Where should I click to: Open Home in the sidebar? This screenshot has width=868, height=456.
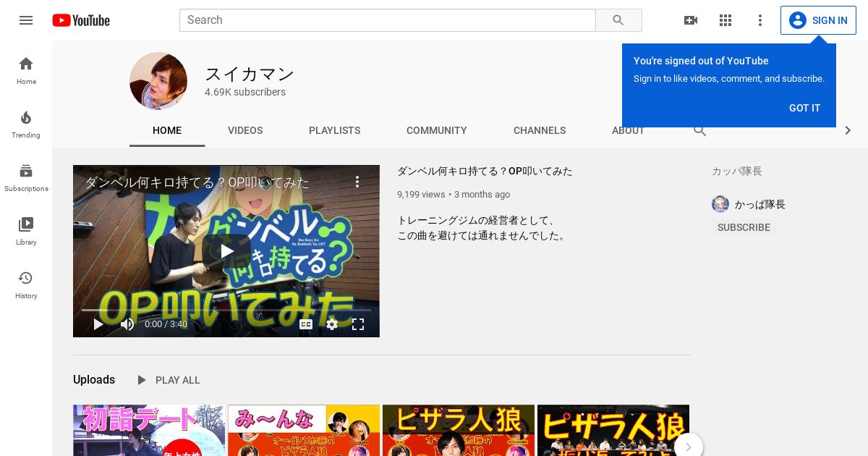[x=26, y=71]
